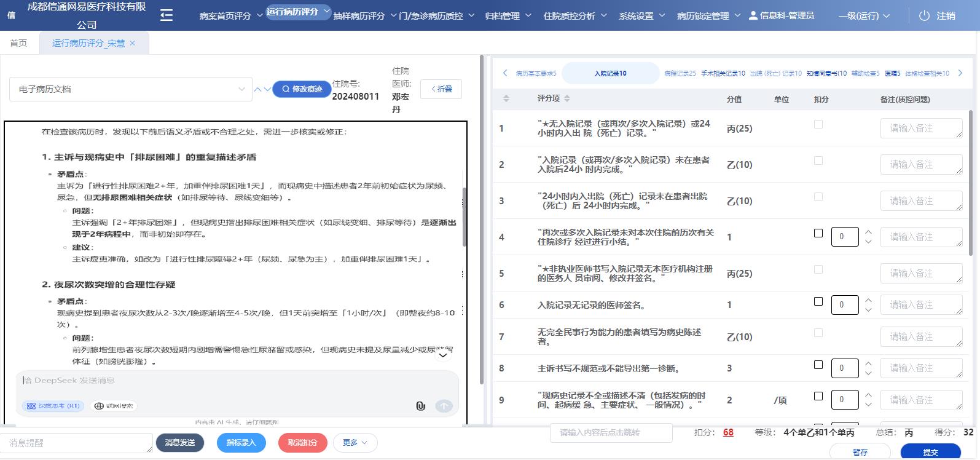
Task: Switch to the 病程记录25 tab
Action: [x=680, y=73]
